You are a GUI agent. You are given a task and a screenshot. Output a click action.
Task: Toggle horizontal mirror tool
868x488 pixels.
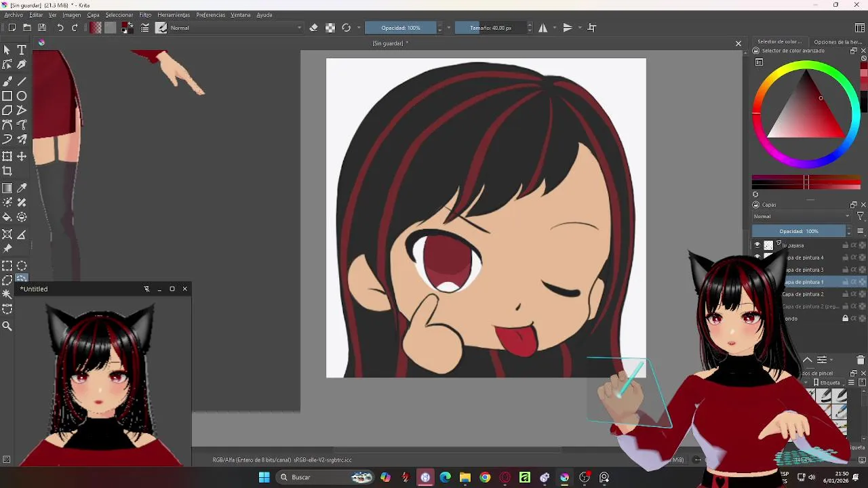(543, 28)
